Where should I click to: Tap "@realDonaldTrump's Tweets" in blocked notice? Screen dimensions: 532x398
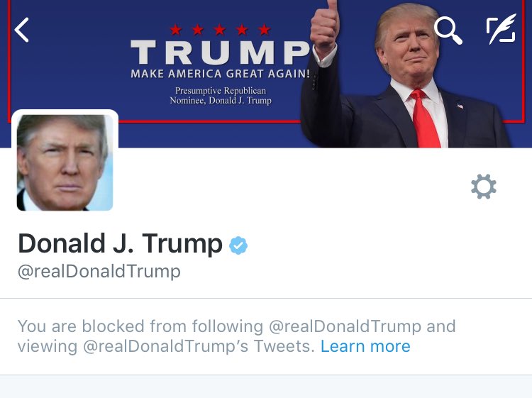coord(197,346)
